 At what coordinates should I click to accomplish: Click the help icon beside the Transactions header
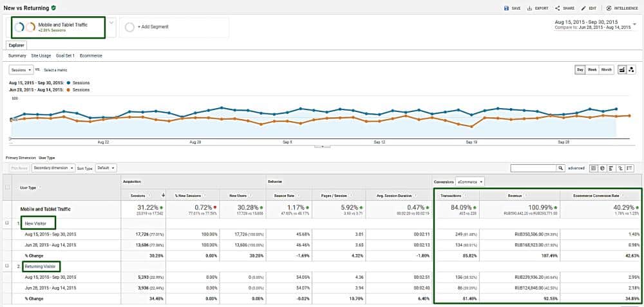click(465, 196)
